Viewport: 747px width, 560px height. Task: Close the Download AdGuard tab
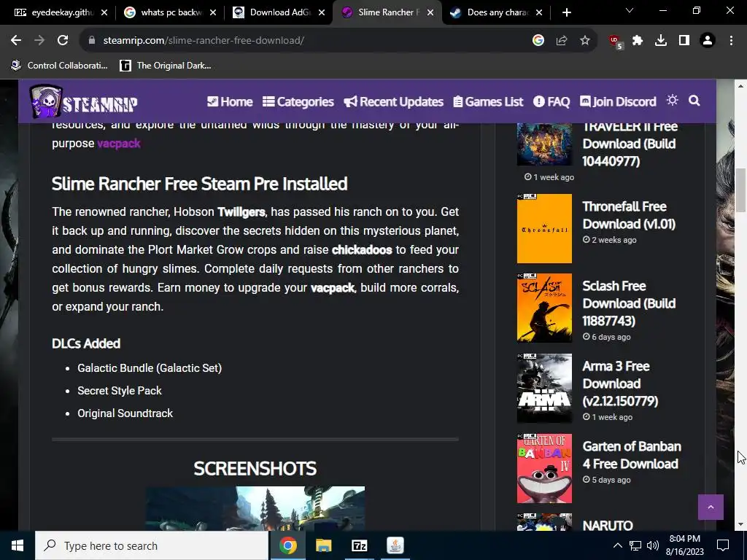tap(322, 12)
